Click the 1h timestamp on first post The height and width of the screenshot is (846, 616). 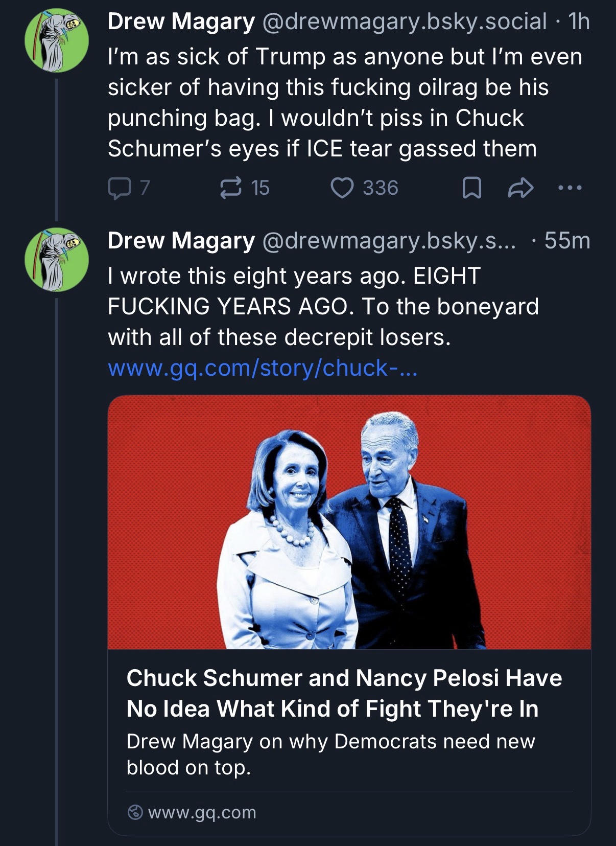click(x=579, y=22)
